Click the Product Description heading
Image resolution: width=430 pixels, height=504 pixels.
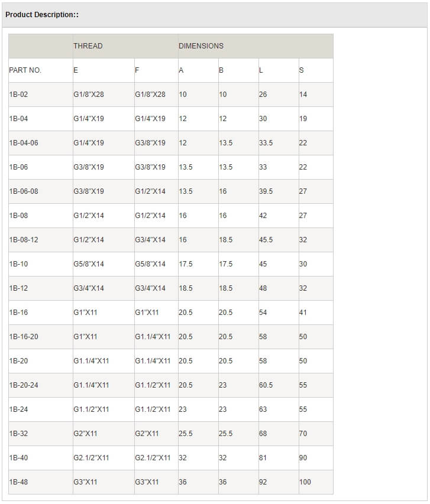(42, 15)
